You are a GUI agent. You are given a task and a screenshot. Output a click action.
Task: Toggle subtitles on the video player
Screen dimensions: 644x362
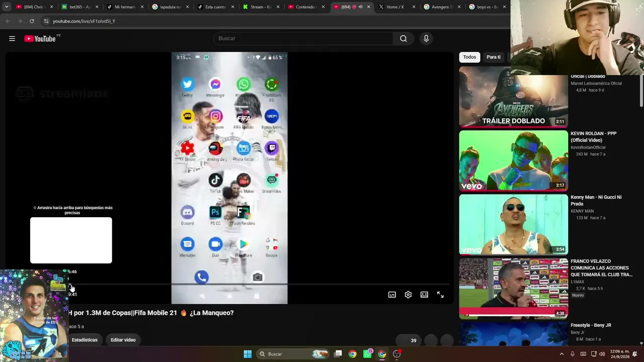(x=392, y=295)
